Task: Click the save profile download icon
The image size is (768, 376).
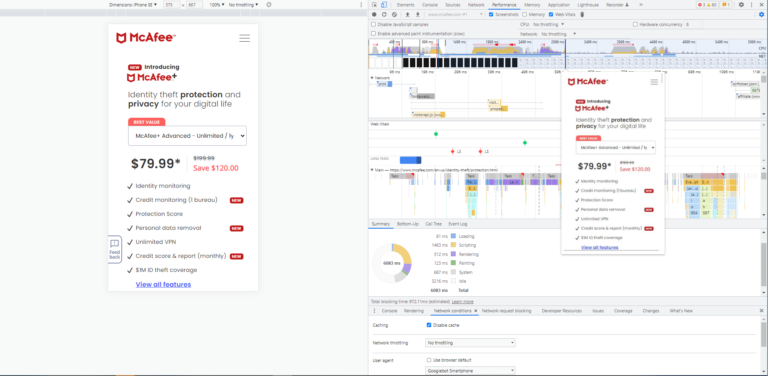Action: [417, 14]
